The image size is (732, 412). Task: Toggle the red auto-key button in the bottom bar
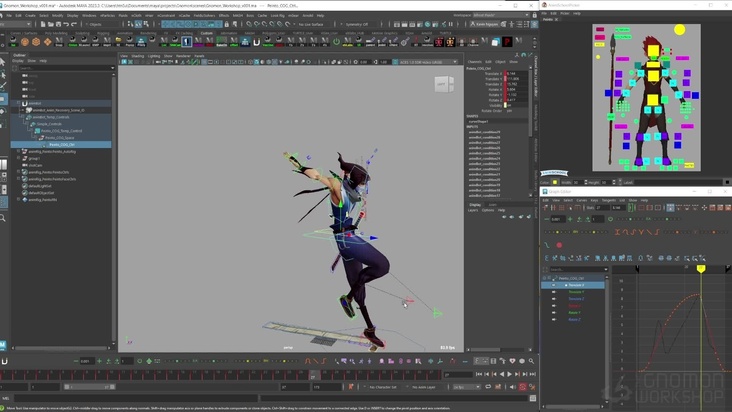(522, 387)
